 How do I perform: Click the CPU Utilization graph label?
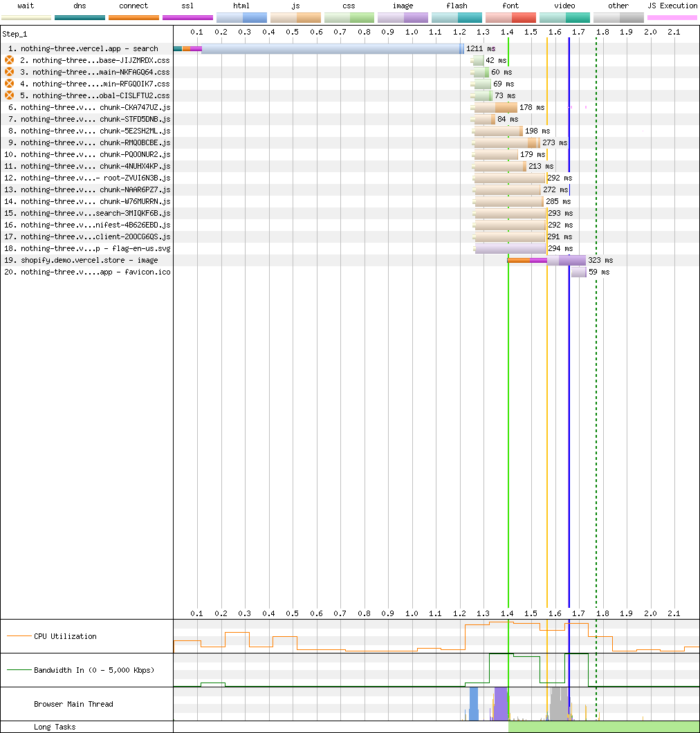tap(66, 636)
